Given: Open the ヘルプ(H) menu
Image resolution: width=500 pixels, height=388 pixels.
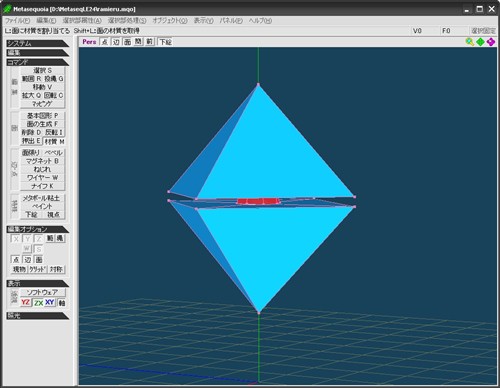Looking at the screenshot, I should 260,21.
